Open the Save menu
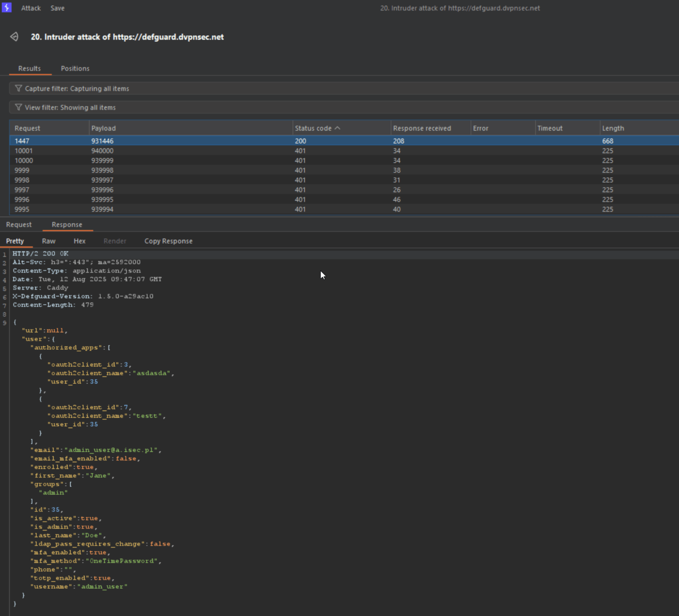679x616 pixels. click(57, 8)
